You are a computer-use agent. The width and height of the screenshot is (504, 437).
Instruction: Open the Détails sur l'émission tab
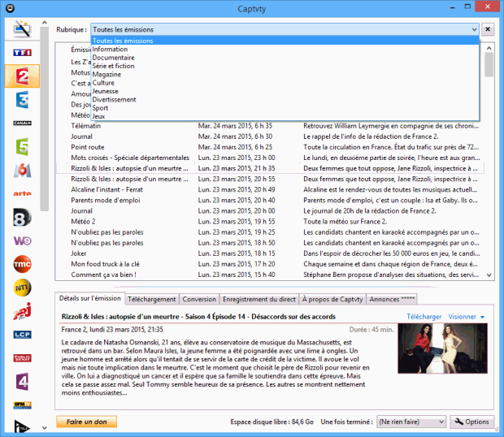click(90, 298)
